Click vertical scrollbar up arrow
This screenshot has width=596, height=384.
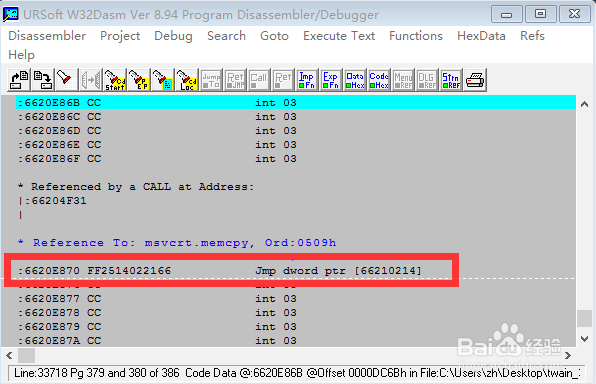(x=585, y=104)
